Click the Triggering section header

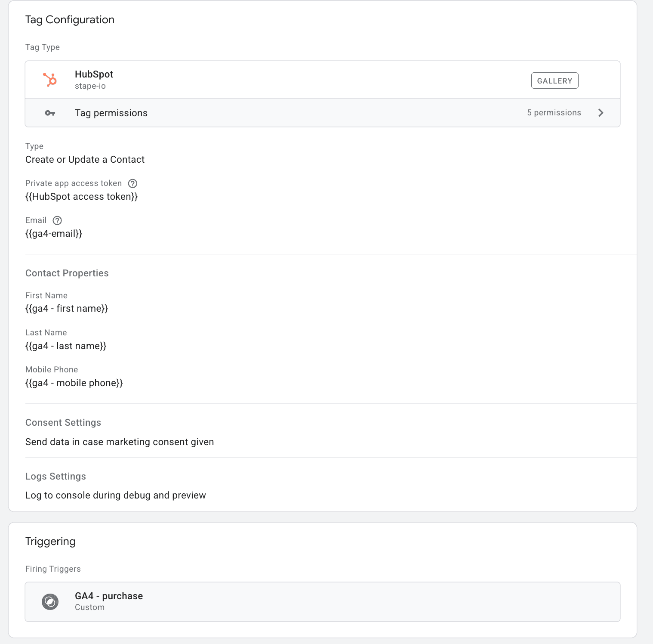(x=50, y=541)
